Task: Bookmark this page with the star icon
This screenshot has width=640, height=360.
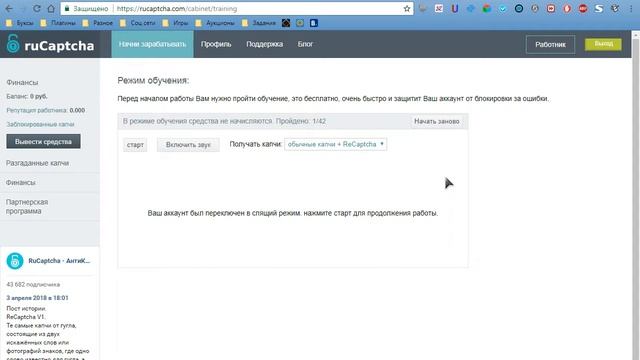Action: coord(407,9)
